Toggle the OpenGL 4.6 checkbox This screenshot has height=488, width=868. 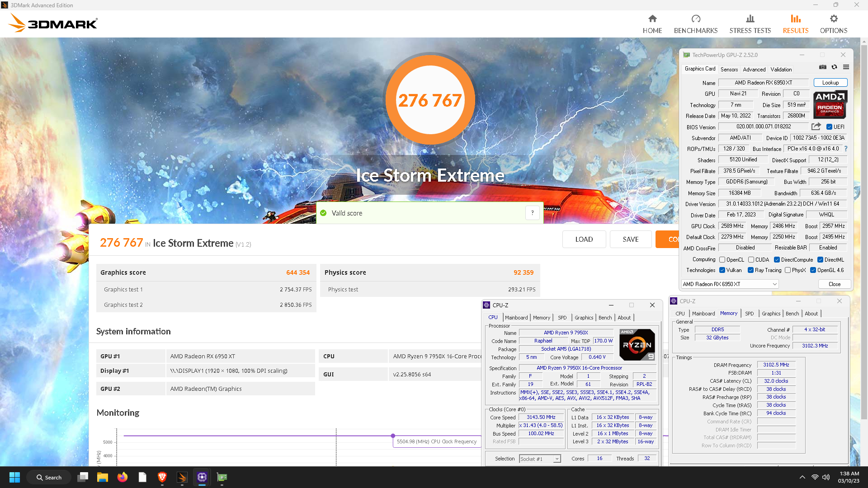813,270
